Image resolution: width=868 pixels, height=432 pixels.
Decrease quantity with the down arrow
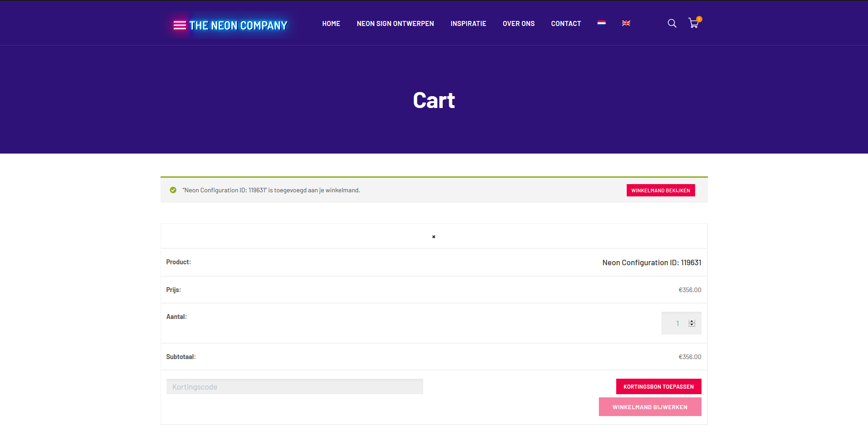tap(692, 325)
